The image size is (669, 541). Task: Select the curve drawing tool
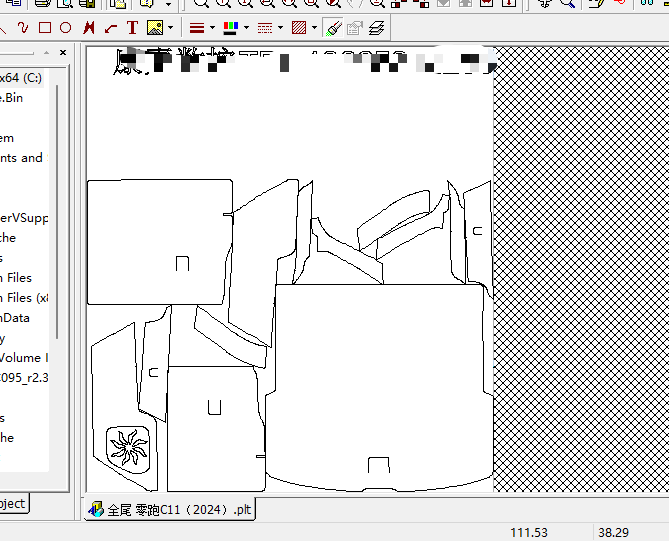pyautogui.click(x=22, y=28)
